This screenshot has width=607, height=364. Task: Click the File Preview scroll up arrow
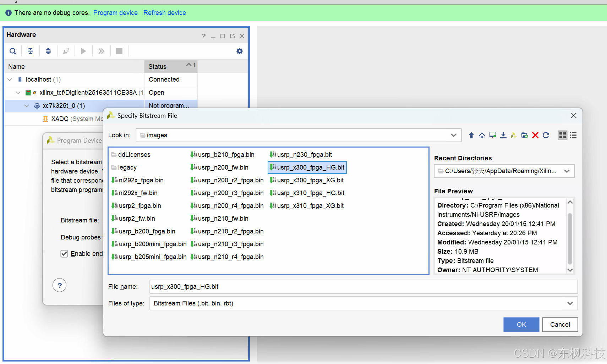coord(570,202)
